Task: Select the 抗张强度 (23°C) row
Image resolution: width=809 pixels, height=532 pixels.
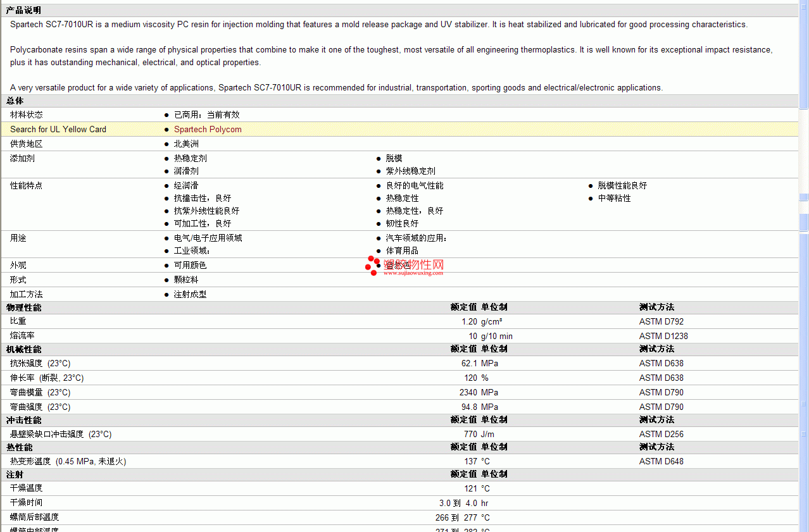Action: pyautogui.click(x=399, y=363)
